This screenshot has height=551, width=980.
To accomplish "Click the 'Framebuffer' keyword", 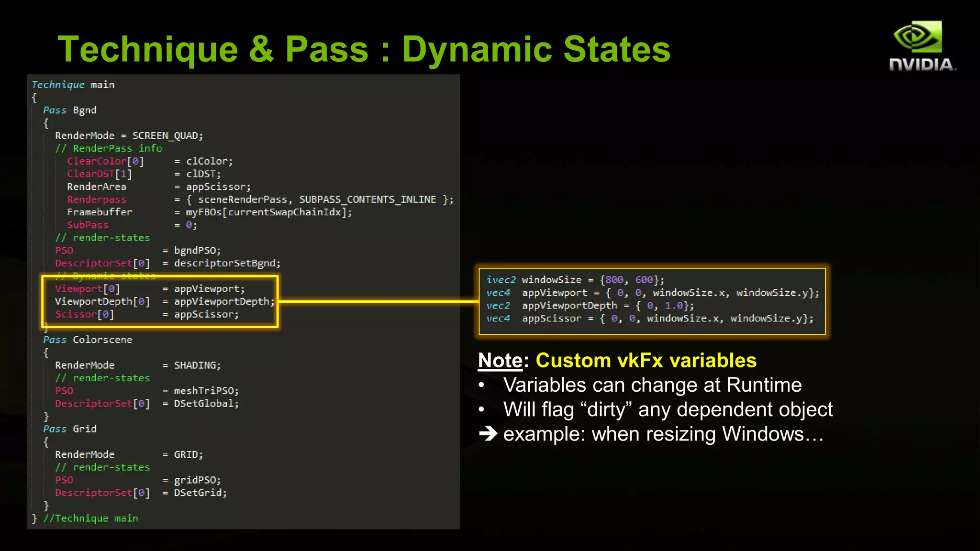I will (x=100, y=212).
